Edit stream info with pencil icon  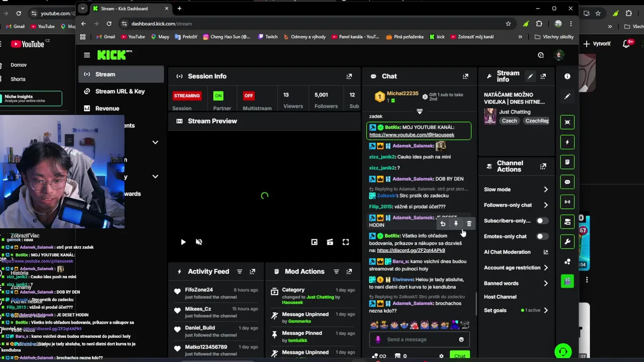pos(530,76)
